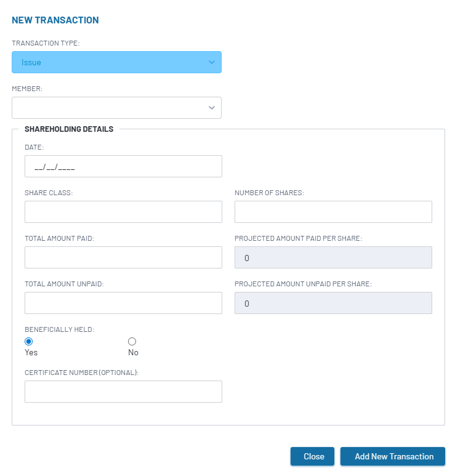Click the Add New Transaction button
This screenshot has height=476, width=455.
[x=393, y=456]
